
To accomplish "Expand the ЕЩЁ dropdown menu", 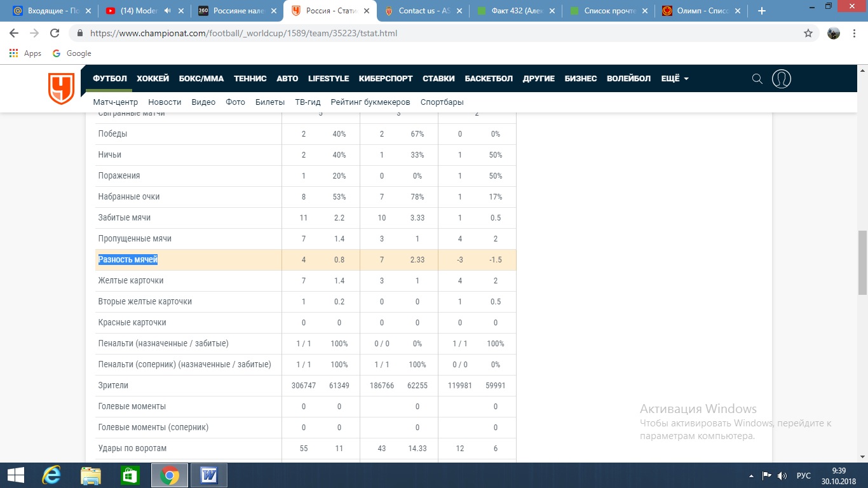I will point(675,79).
